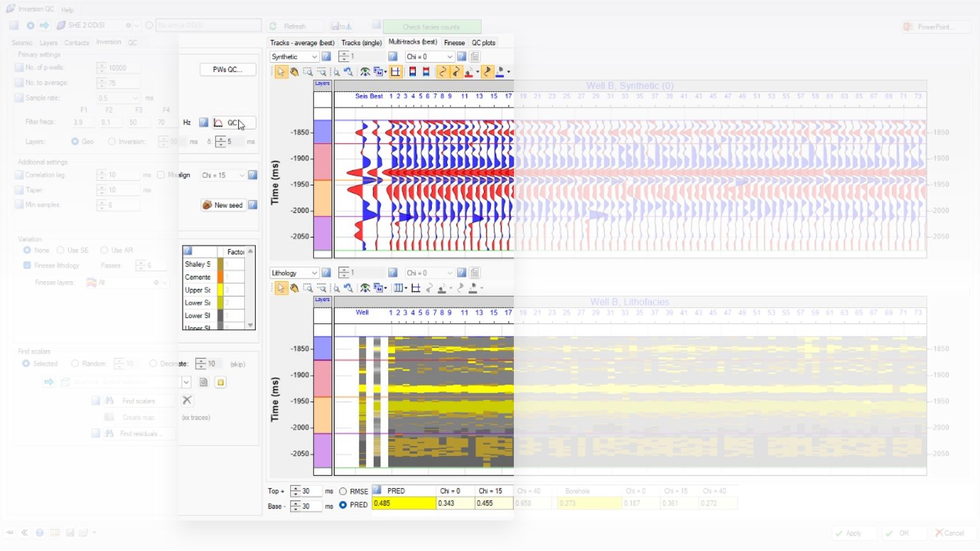The height and width of the screenshot is (551, 980).
Task: Click the yellow swatch for Upper Sr row
Action: click(220, 290)
